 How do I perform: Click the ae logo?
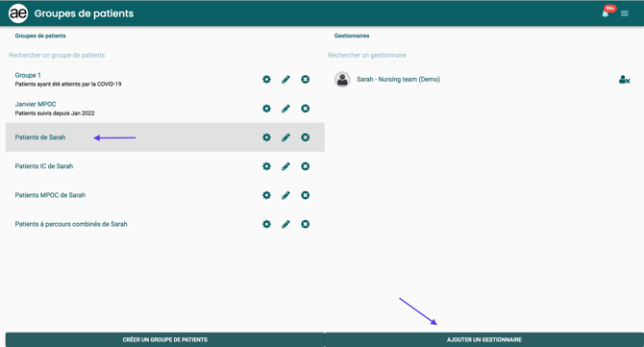[x=18, y=13]
